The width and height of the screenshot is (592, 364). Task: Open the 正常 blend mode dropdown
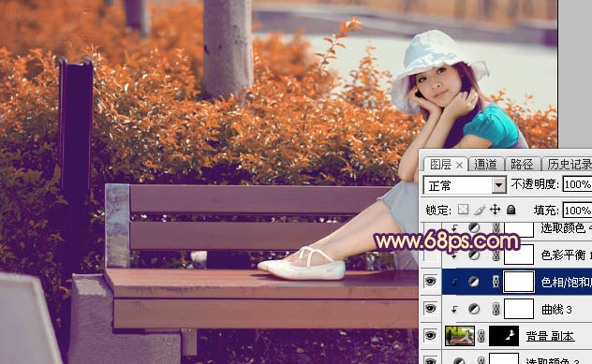click(x=465, y=185)
